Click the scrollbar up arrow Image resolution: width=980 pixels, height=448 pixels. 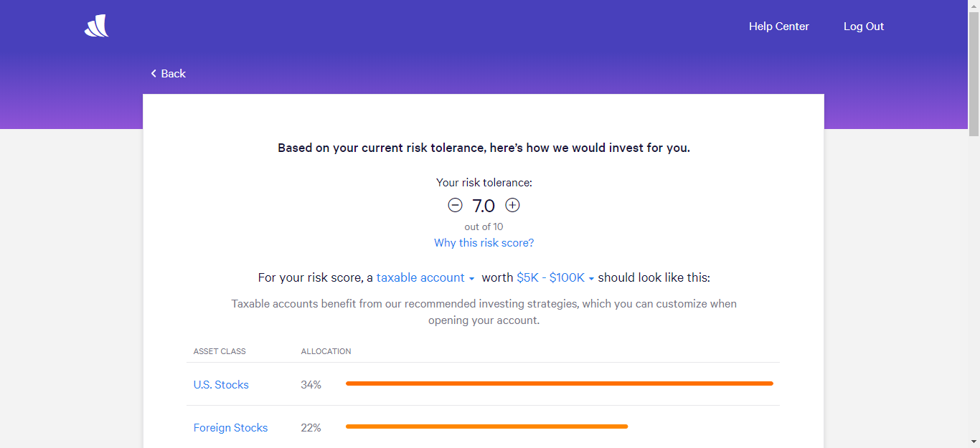tap(974, 6)
